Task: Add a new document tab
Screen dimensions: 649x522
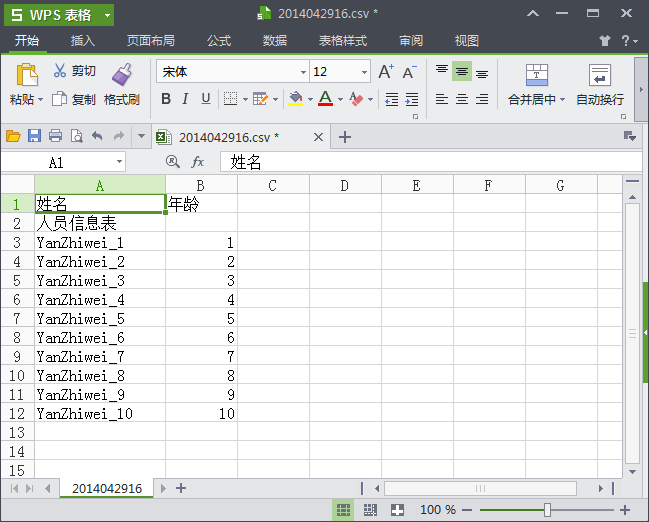Action: pos(345,137)
